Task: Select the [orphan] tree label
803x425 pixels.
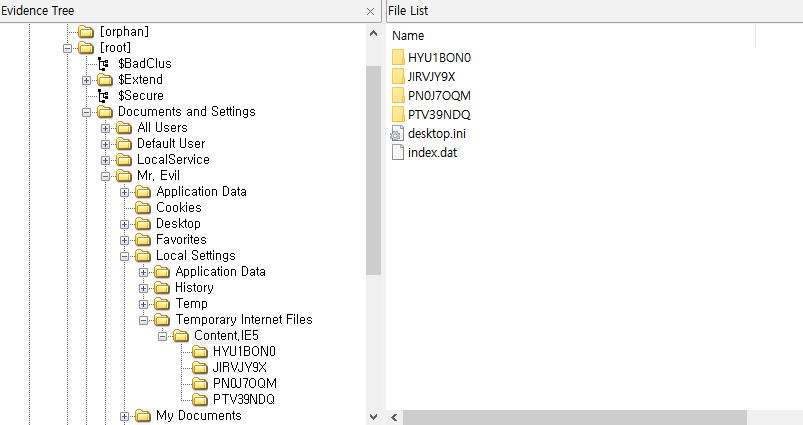Action: click(x=124, y=32)
